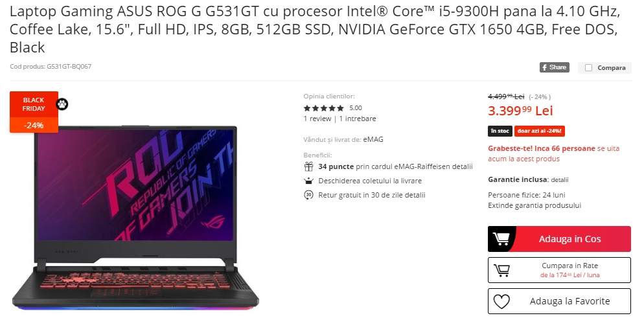Open the 1 intrebare link
The height and width of the screenshot is (329, 644).
[x=358, y=119]
